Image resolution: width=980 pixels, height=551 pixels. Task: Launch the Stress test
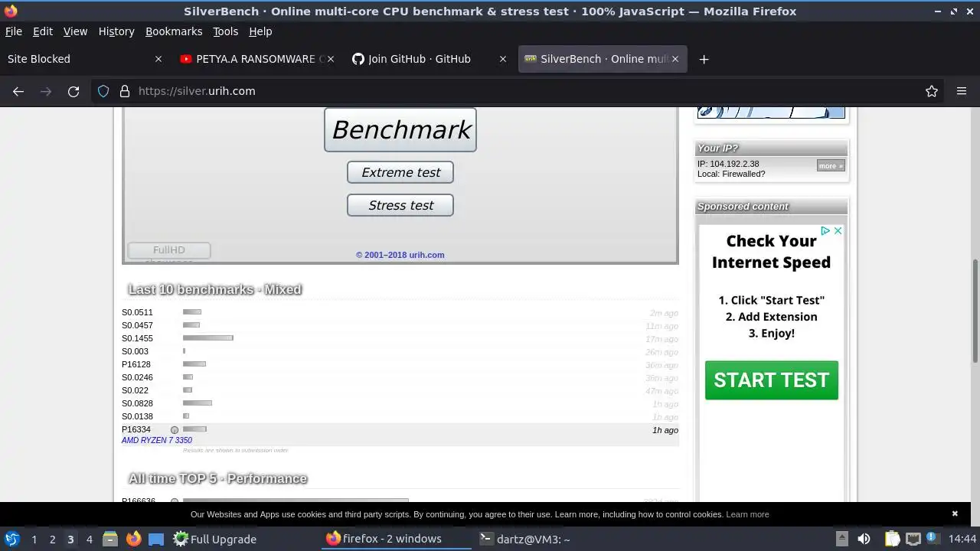click(400, 205)
